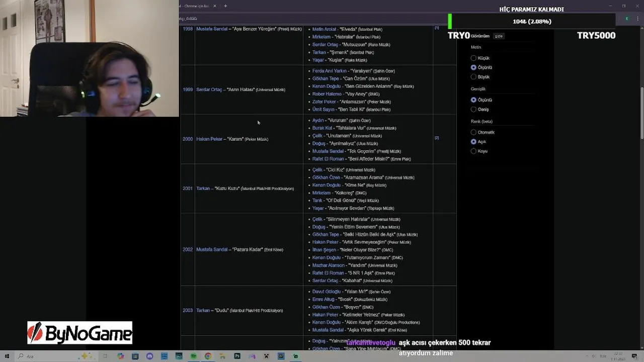The width and height of the screenshot is (644, 362).
Task: Open the 2002 year link
Action: [188, 249]
